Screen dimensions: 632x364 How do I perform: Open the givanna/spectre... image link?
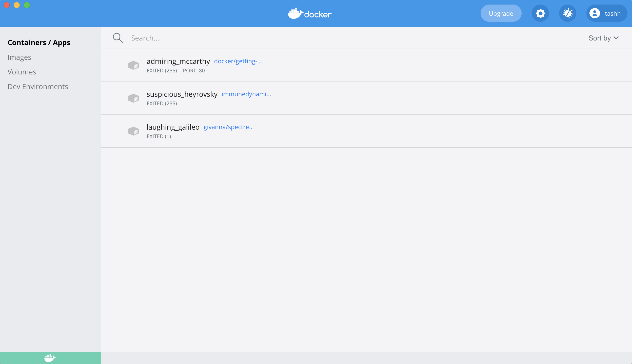coord(228,127)
